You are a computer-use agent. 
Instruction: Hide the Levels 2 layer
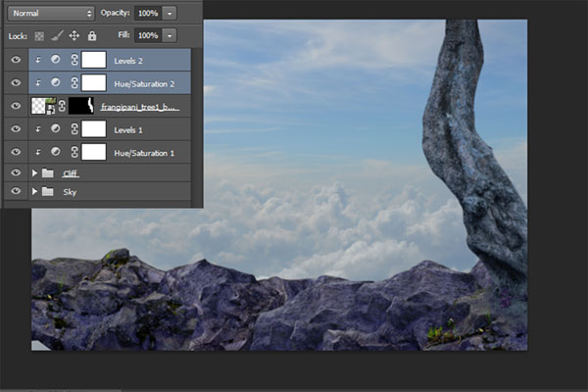(16, 60)
